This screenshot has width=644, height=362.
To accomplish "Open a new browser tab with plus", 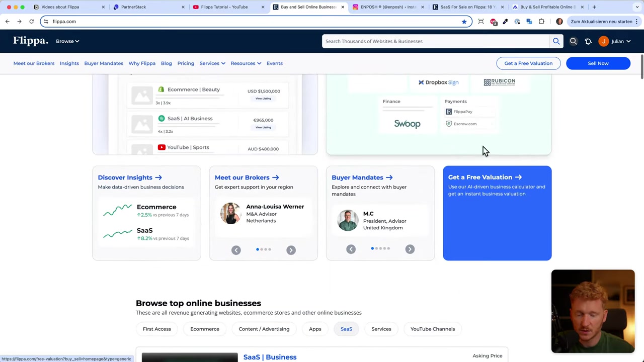I will (594, 7).
